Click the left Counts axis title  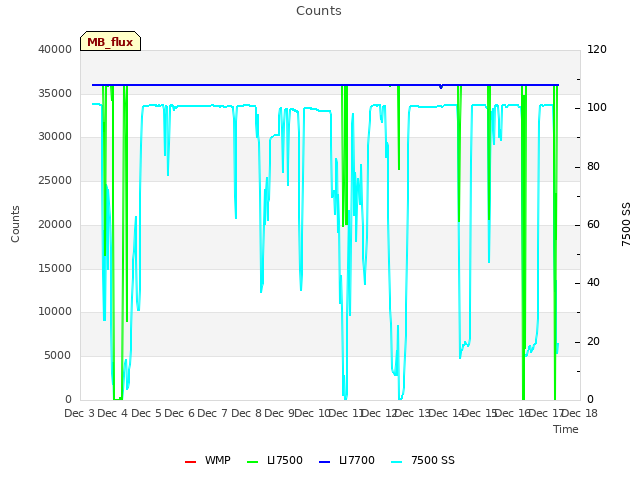point(15,224)
